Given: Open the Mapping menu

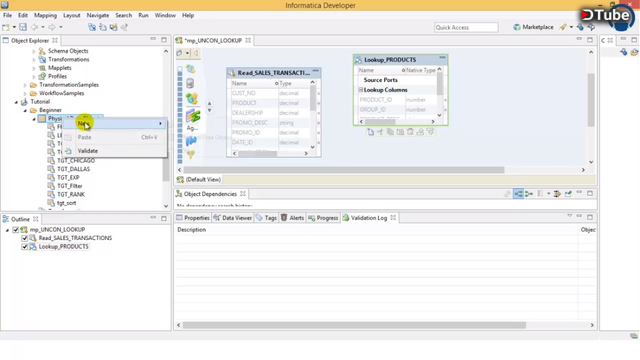Looking at the screenshot, I should pyautogui.click(x=45, y=15).
